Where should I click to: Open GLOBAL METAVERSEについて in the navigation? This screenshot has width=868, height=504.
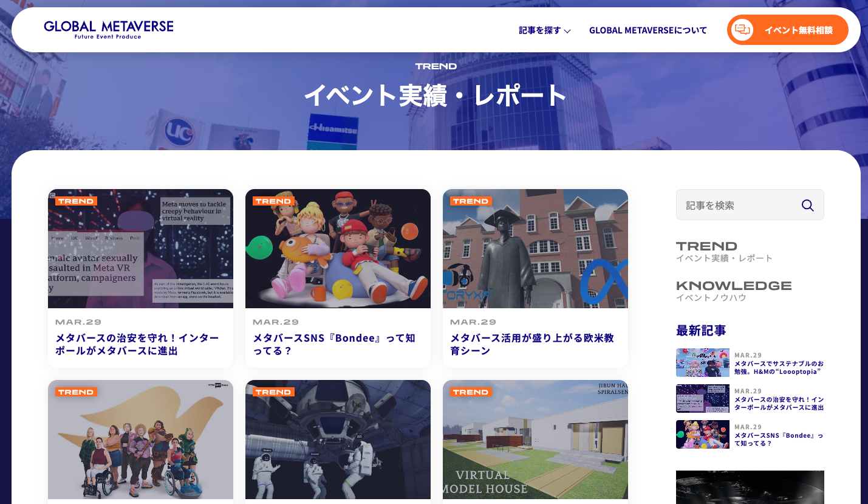tap(648, 30)
